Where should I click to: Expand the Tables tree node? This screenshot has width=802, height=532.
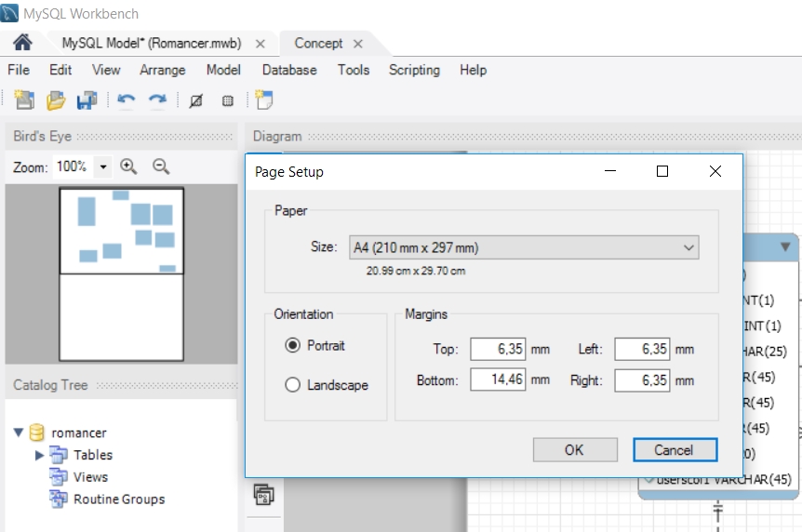(x=39, y=455)
